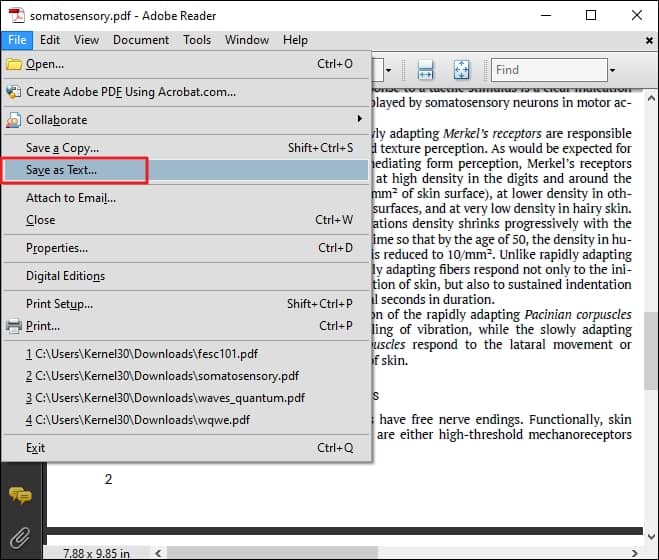Expand the Collaborate submenu arrow
Viewport: 659px width, 560px height.
pyautogui.click(x=359, y=119)
